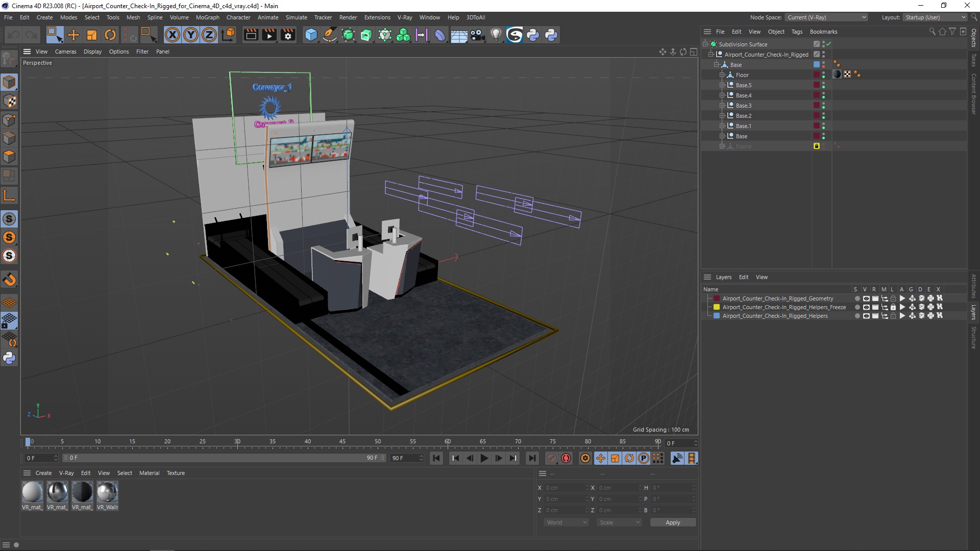This screenshot has width=980, height=551.
Task: Add a Subdivision Surface generator
Action: pyautogui.click(x=348, y=35)
